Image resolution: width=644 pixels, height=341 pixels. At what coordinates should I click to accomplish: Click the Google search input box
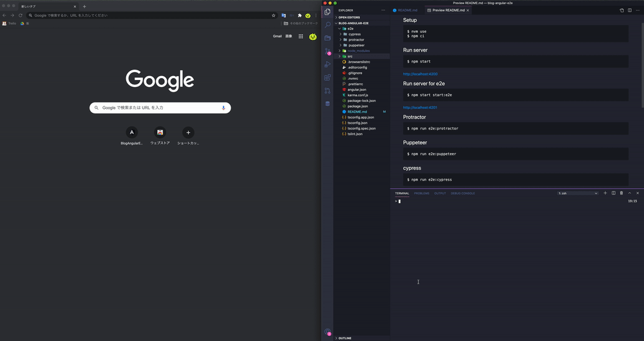tap(160, 108)
